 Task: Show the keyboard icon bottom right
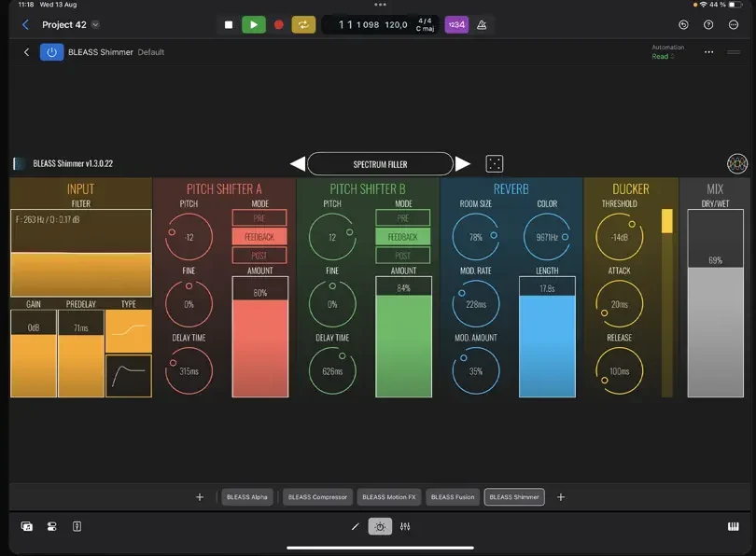[x=733, y=526]
